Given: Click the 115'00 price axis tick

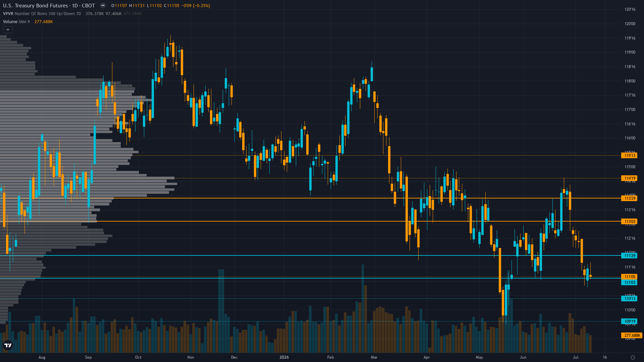Looking at the screenshot, I should point(630,167).
